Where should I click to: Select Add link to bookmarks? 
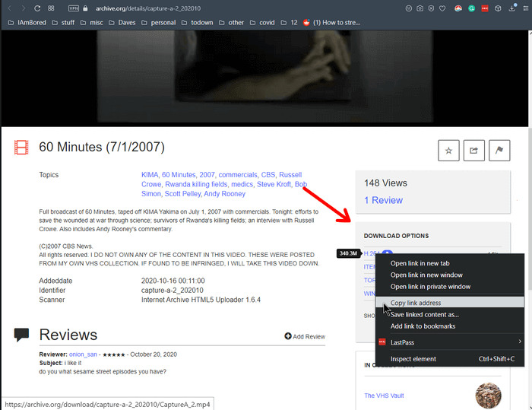point(450,326)
